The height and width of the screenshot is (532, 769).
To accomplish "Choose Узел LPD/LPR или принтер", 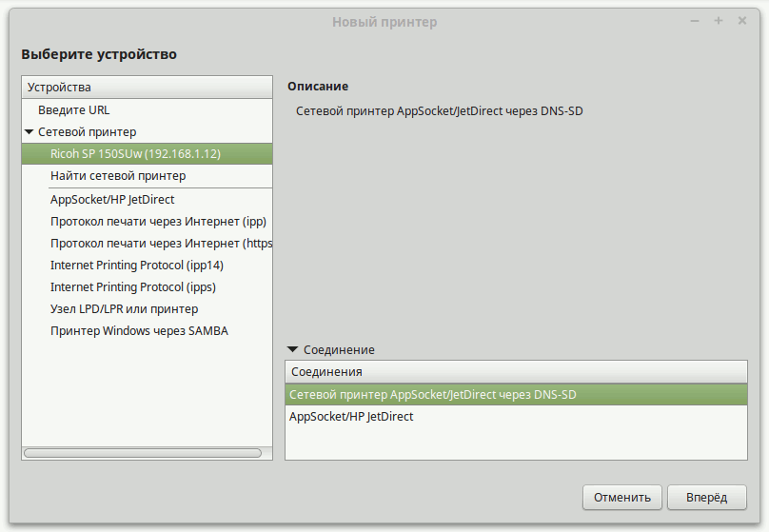I will tap(124, 309).
